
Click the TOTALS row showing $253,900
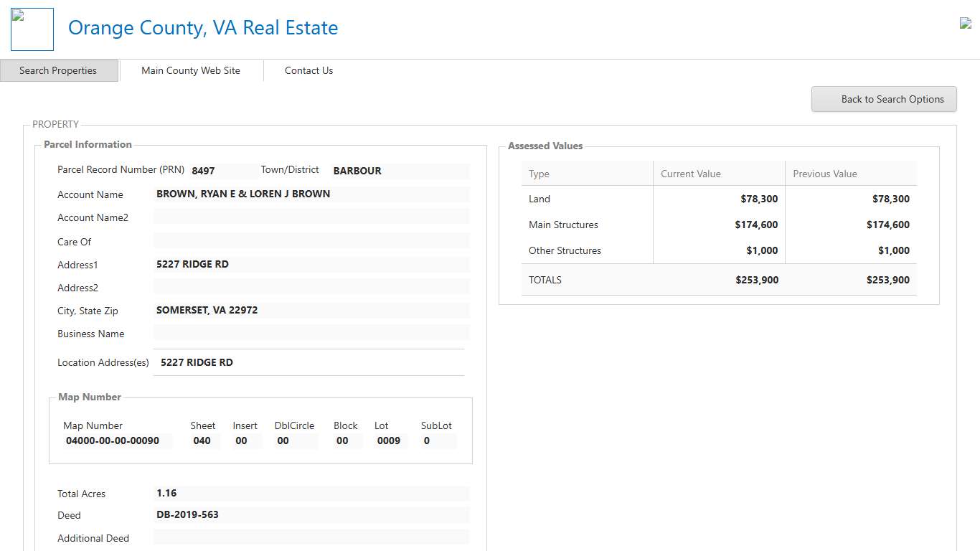click(717, 280)
